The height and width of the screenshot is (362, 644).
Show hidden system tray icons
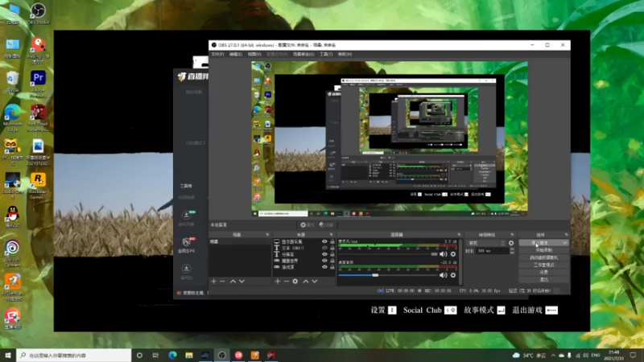tap(553, 355)
